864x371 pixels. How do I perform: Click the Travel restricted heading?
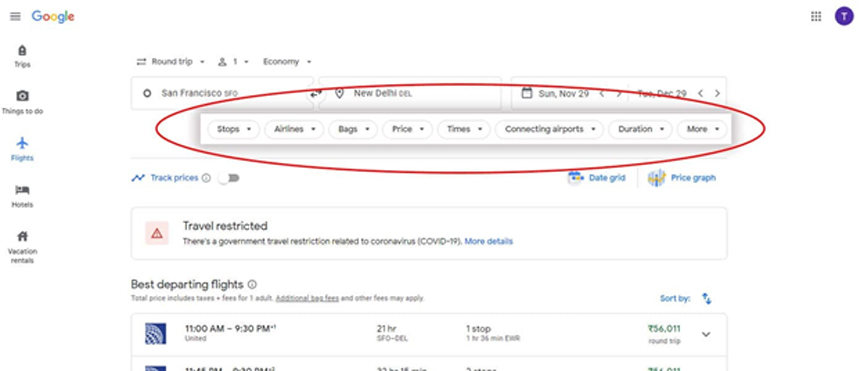[225, 226]
